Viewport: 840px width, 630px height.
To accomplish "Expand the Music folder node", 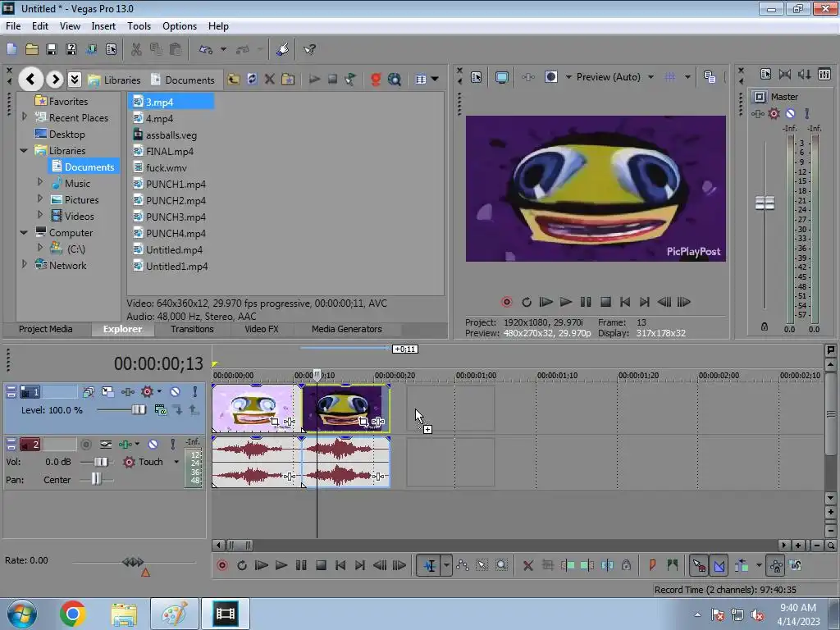I will click(40, 182).
